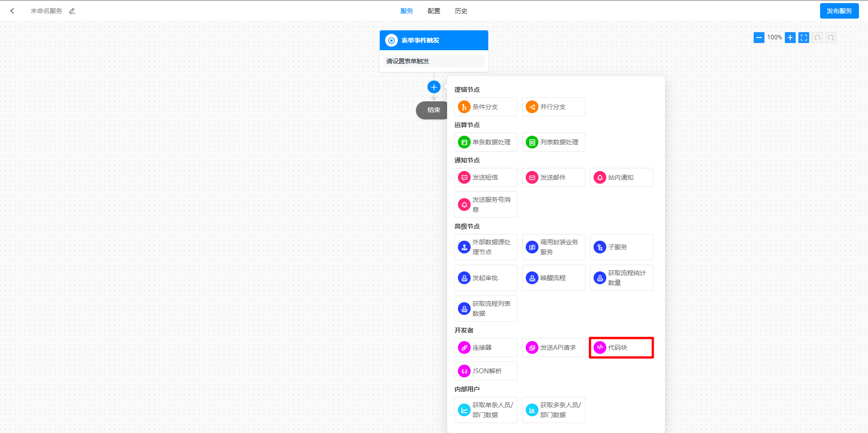Click the 请设置表单触发 field
The width and height of the screenshot is (868, 433).
[434, 61]
